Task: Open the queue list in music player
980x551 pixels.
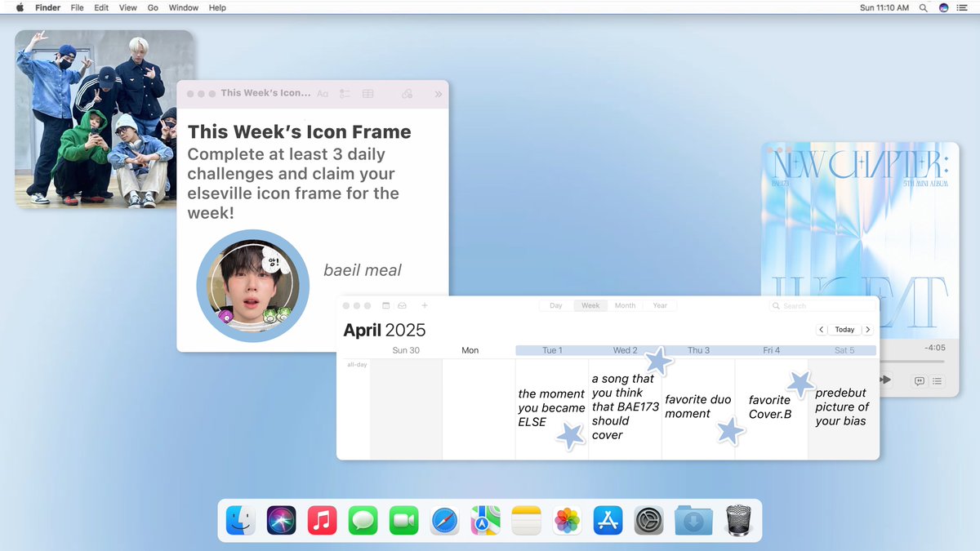Action: tap(937, 380)
